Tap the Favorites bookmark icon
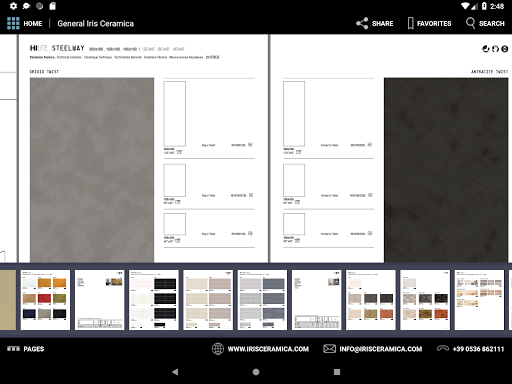 click(x=411, y=23)
